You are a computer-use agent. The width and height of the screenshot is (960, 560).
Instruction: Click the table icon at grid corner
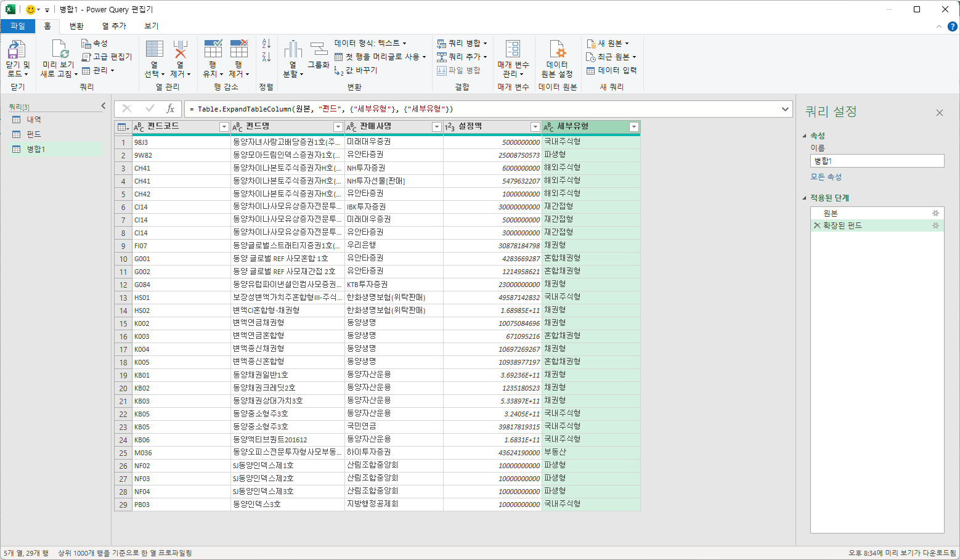(x=123, y=127)
